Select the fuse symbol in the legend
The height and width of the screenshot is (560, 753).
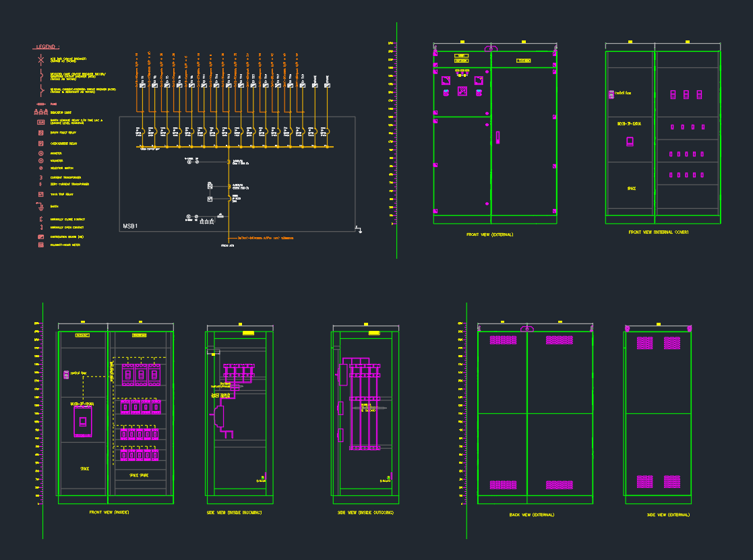pyautogui.click(x=41, y=104)
